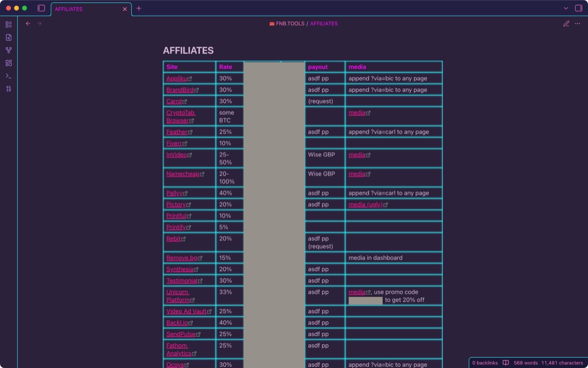Open the Testimonial link
This screenshot has width=588, height=368.
click(182, 281)
